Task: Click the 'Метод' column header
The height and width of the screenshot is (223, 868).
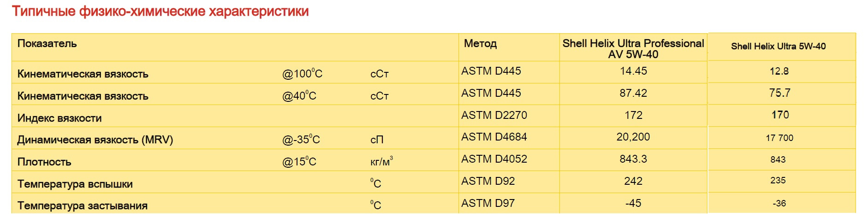Action: click(480, 44)
